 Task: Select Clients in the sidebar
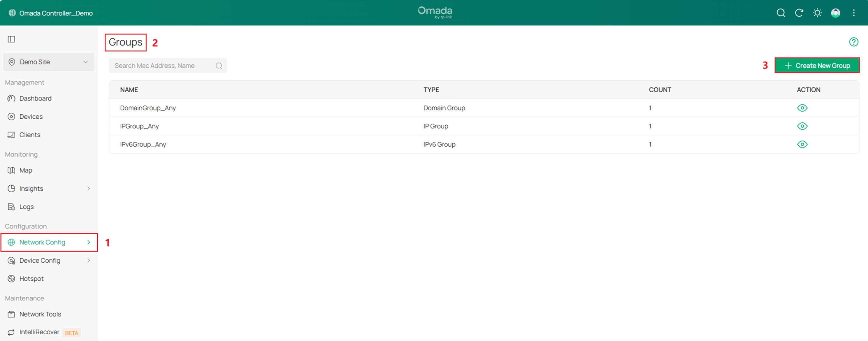tap(30, 134)
